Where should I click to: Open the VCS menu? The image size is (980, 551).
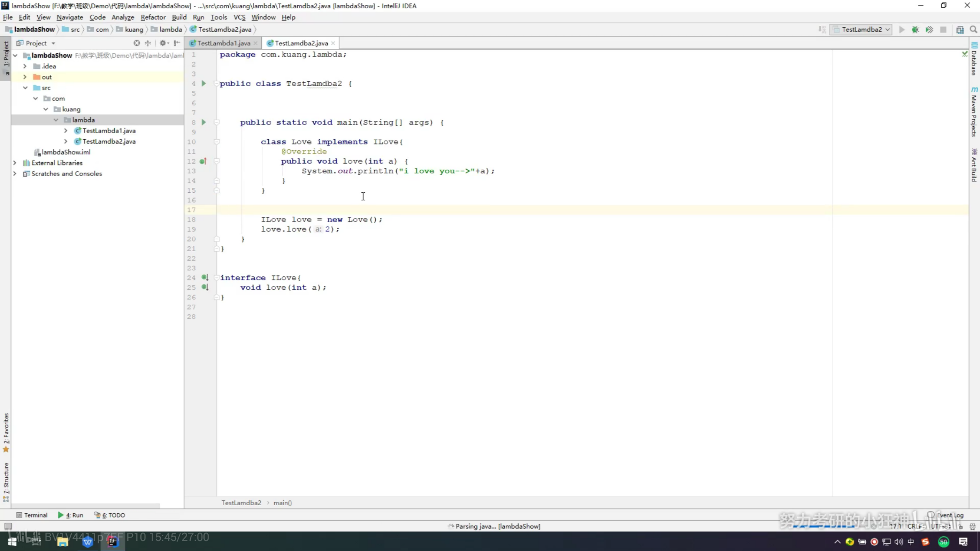[x=239, y=17]
